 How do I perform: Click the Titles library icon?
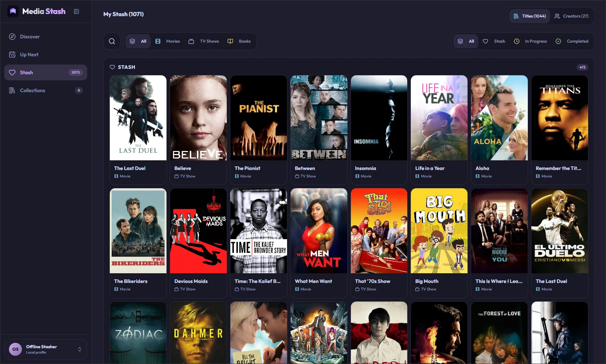point(516,16)
